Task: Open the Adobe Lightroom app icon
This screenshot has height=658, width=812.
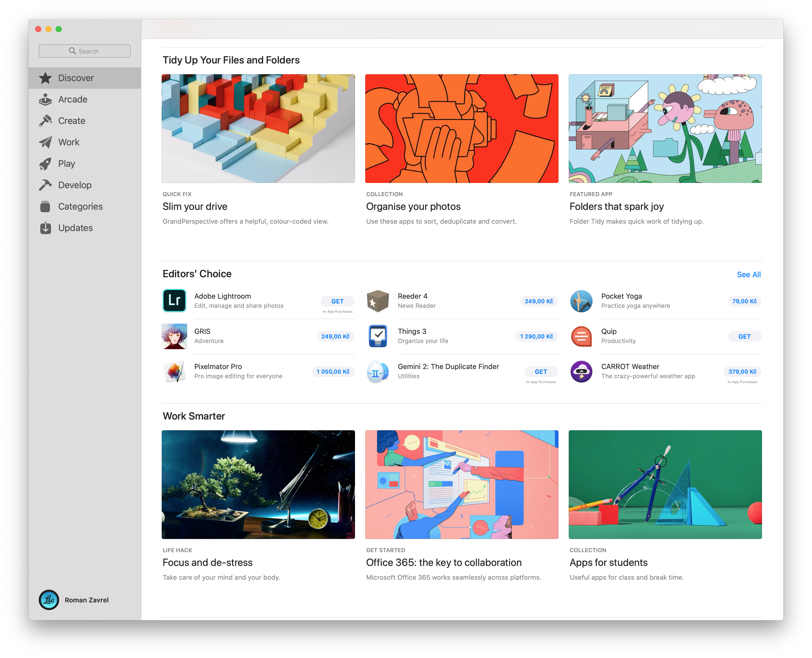Action: [x=174, y=301]
